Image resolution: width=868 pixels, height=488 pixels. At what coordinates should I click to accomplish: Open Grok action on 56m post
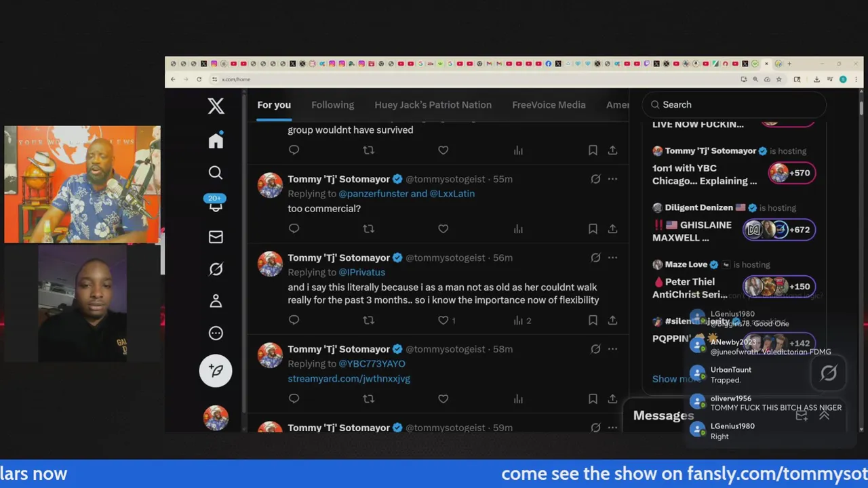point(595,258)
